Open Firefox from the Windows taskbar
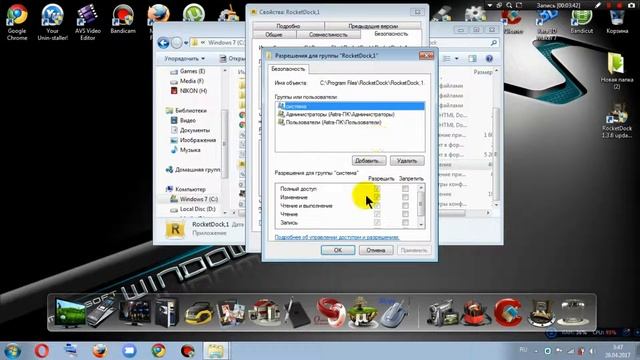This screenshot has height=360, width=640. click(x=100, y=351)
